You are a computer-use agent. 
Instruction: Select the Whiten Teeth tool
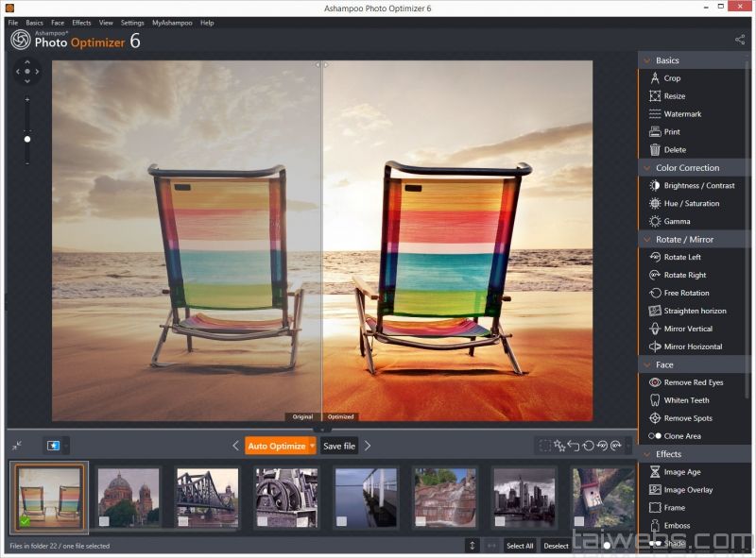(686, 400)
